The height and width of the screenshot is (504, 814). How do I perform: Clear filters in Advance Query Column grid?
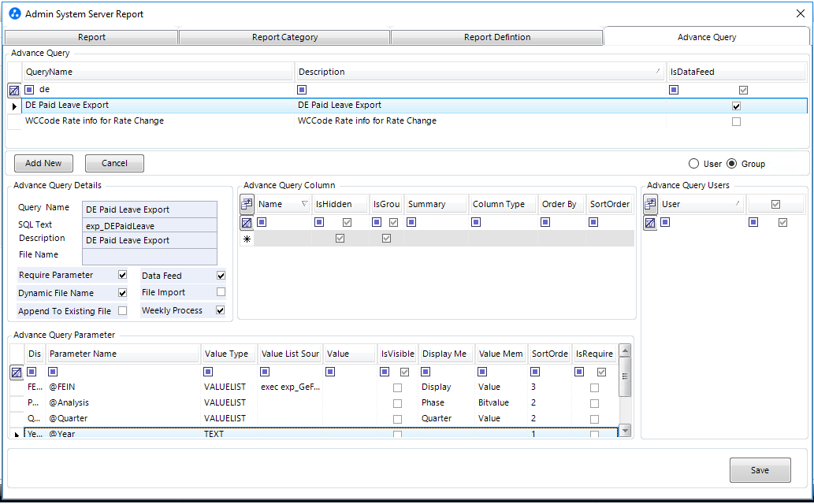tap(247, 223)
